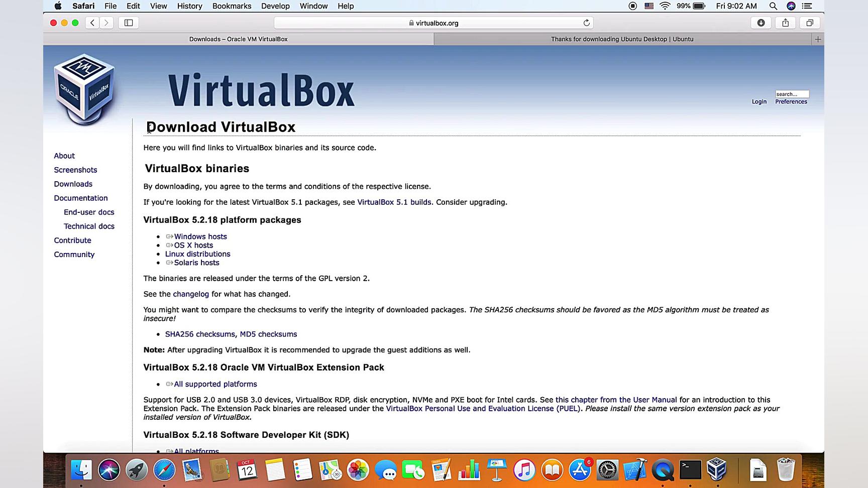Go forward with the Safari forward arrow

click(106, 23)
